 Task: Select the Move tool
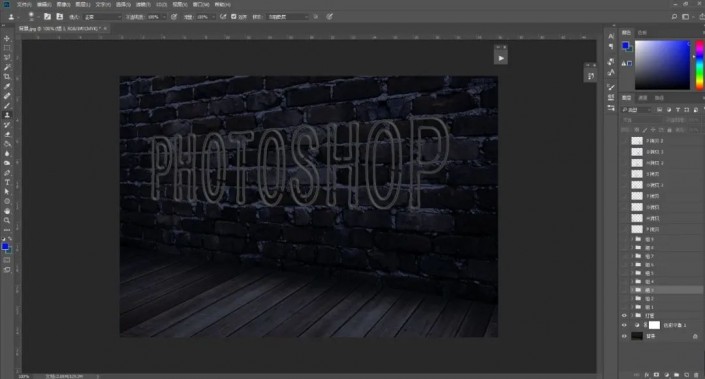[x=7, y=39]
